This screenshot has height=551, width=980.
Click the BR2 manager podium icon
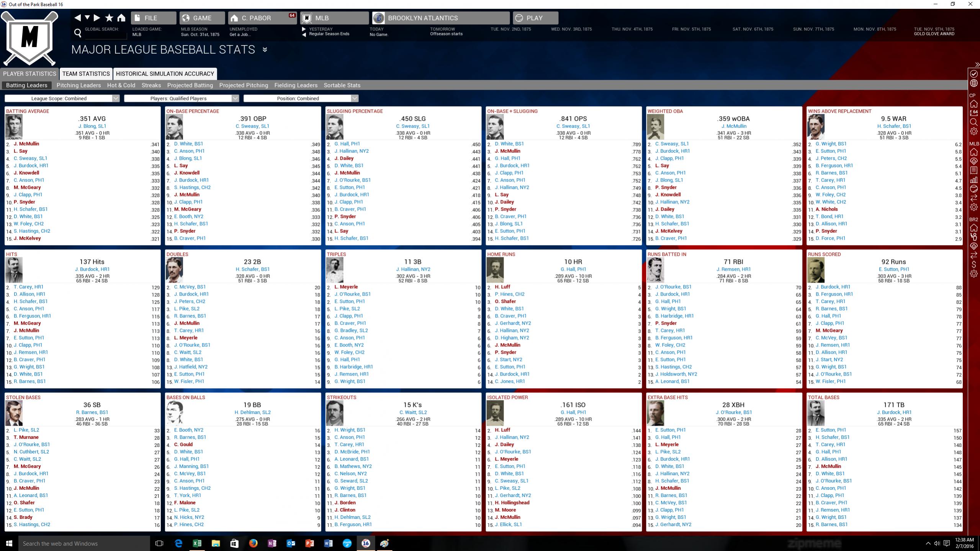(974, 237)
